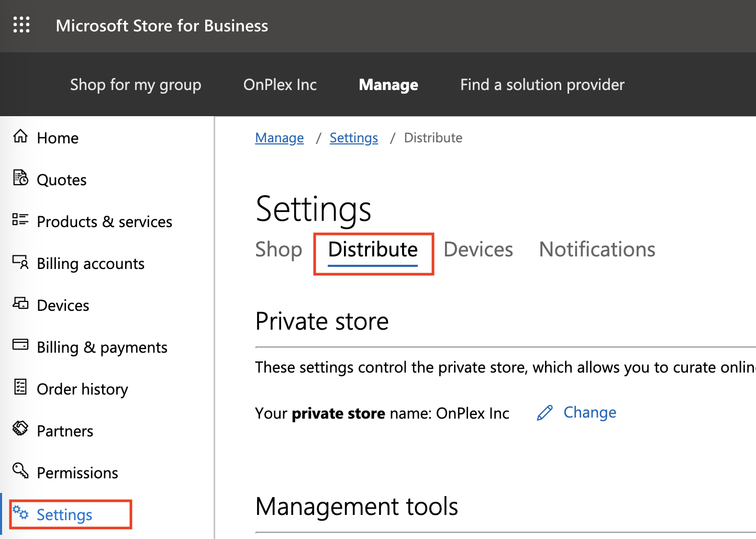Open Devices from the left sidebar

tap(63, 306)
